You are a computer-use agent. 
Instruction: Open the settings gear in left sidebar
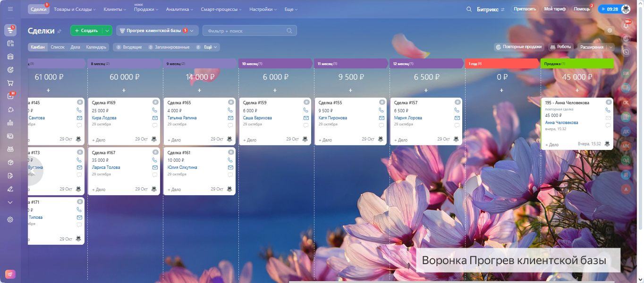tap(10, 219)
